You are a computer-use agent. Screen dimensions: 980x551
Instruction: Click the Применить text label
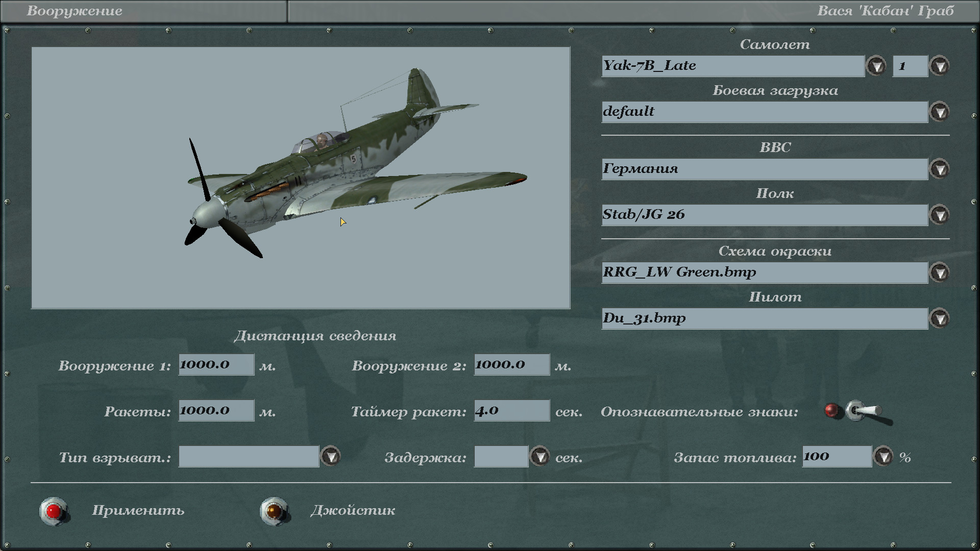pyautogui.click(x=138, y=510)
